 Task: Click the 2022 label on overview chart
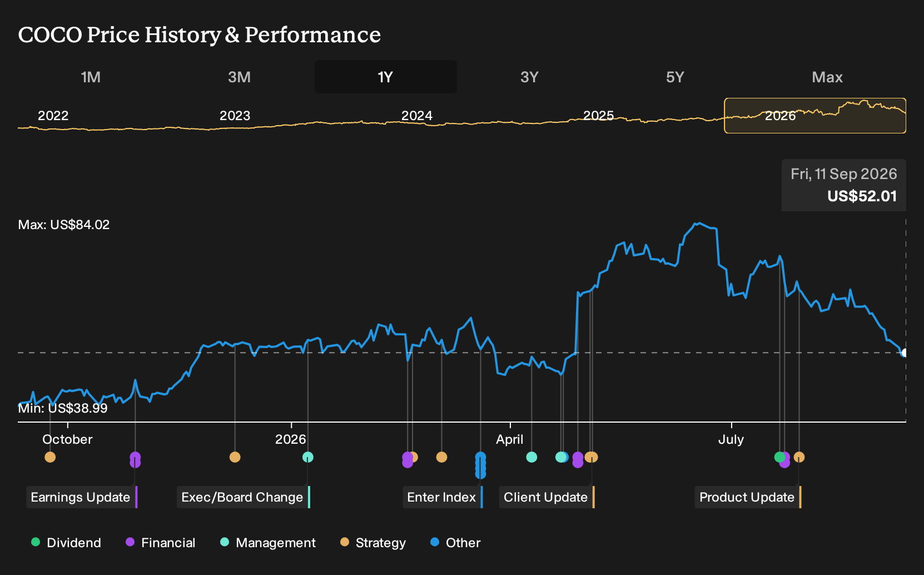[53, 116]
